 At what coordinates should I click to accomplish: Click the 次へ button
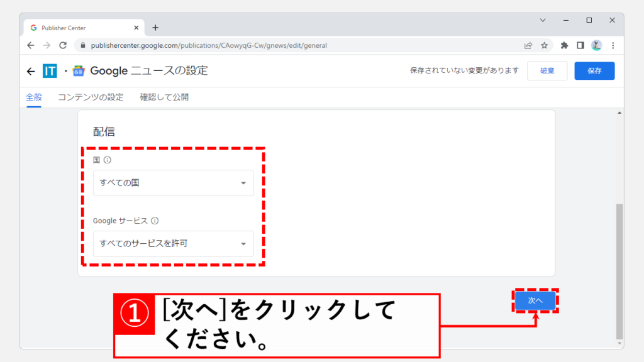click(x=536, y=301)
